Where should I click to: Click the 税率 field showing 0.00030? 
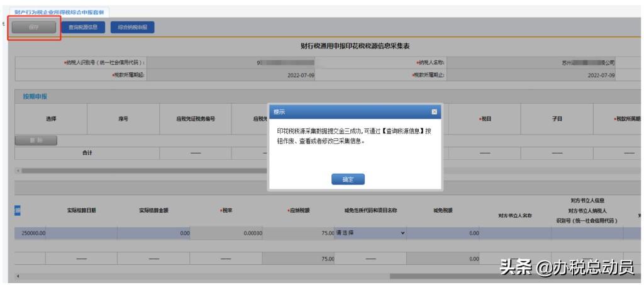(226, 233)
